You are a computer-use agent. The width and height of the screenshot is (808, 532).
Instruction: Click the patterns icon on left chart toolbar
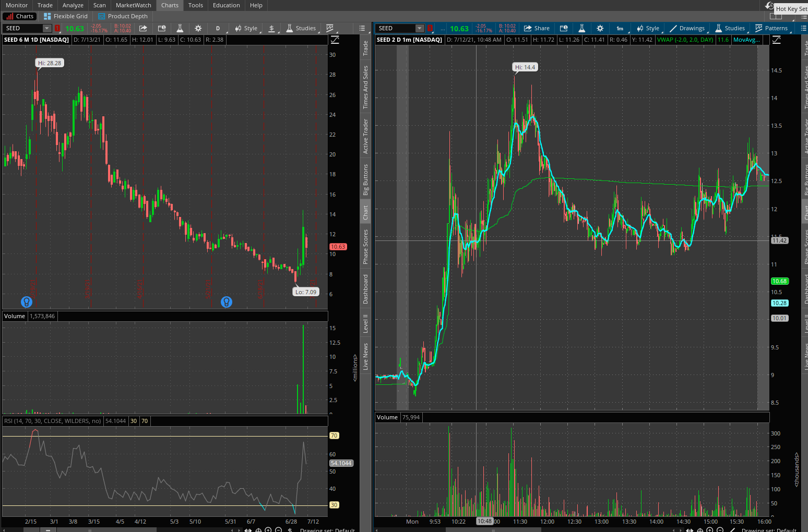[x=330, y=28]
